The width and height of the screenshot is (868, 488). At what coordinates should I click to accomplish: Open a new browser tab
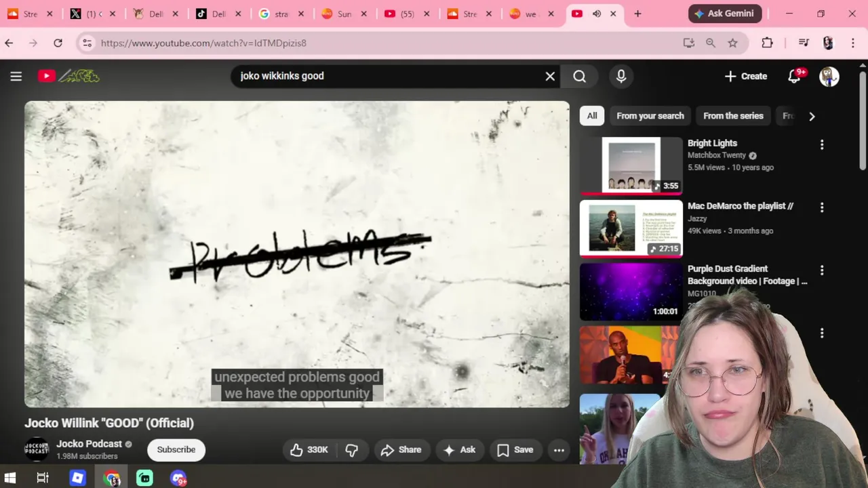[637, 14]
